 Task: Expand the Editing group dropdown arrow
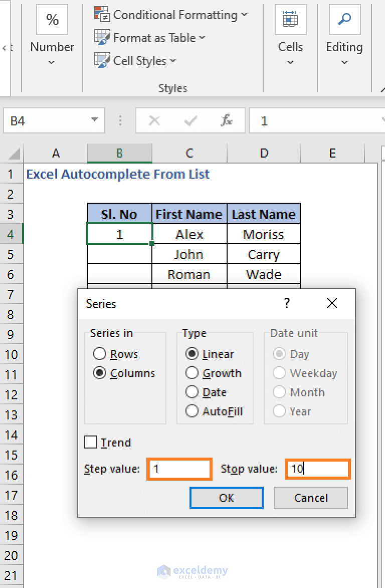344,63
